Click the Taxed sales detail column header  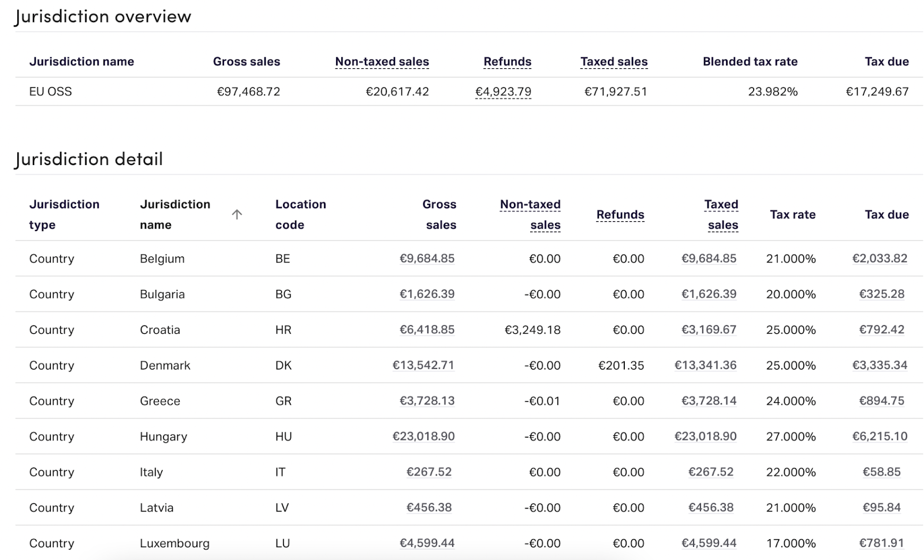(x=722, y=214)
